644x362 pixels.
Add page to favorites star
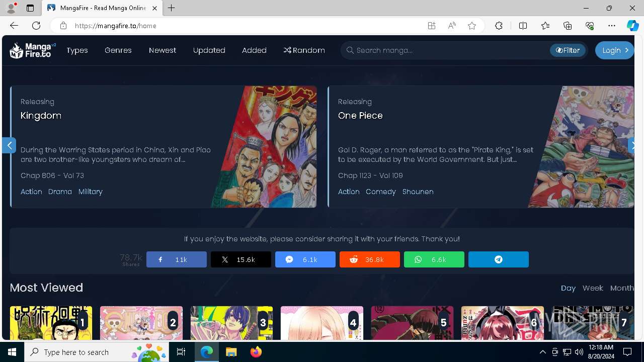pos(472,26)
